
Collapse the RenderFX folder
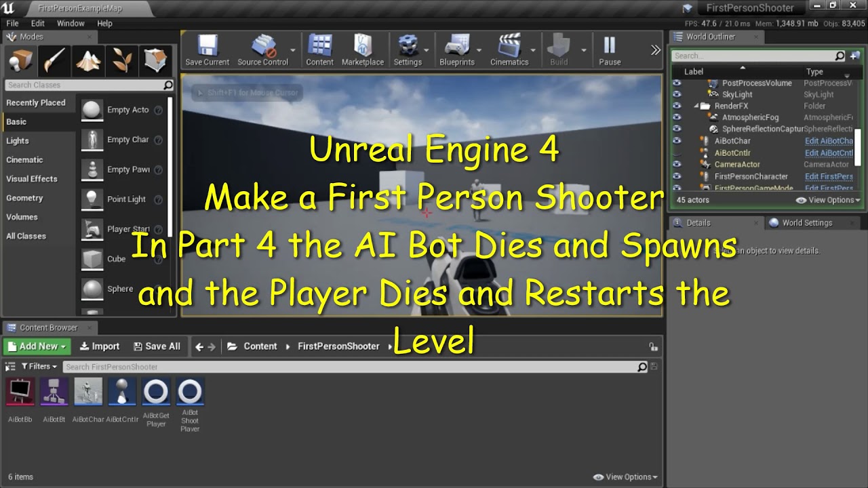click(696, 106)
